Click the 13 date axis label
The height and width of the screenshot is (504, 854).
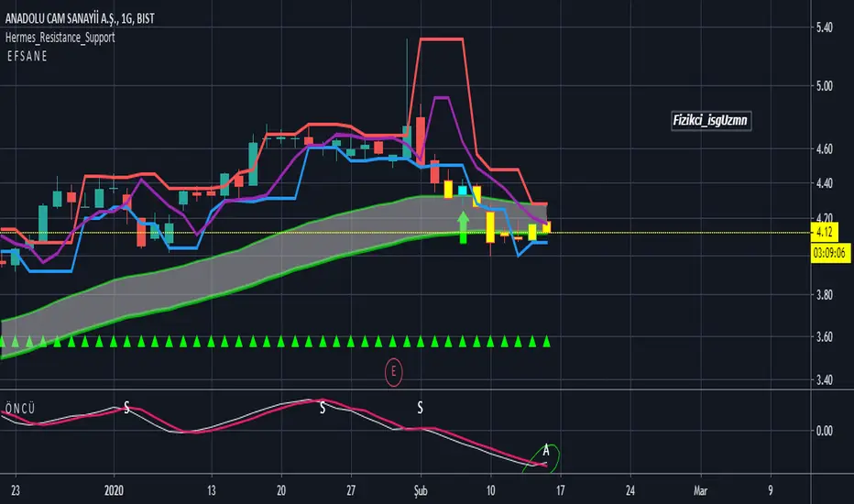pos(212,491)
